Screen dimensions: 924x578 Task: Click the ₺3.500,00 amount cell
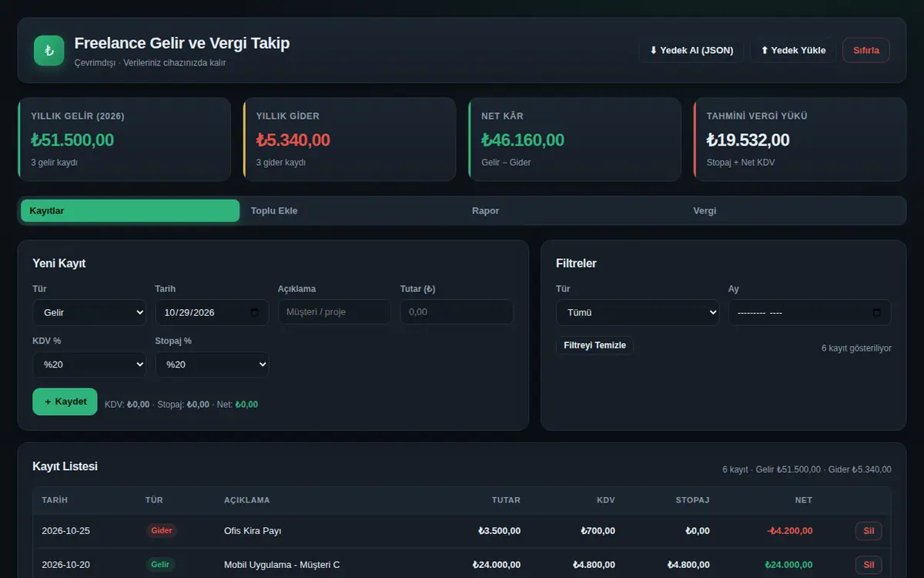point(499,531)
